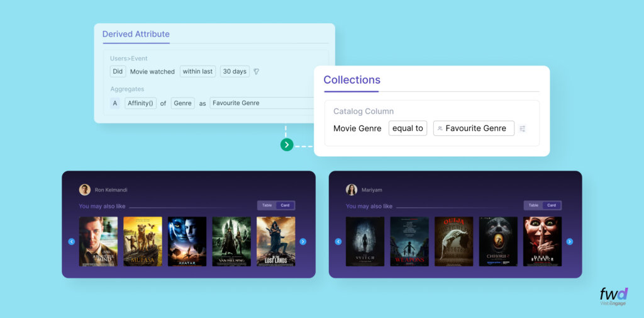The image size is (644, 318).
Task: Switch Ron Kelmandi's view to Table
Action: [x=267, y=205]
